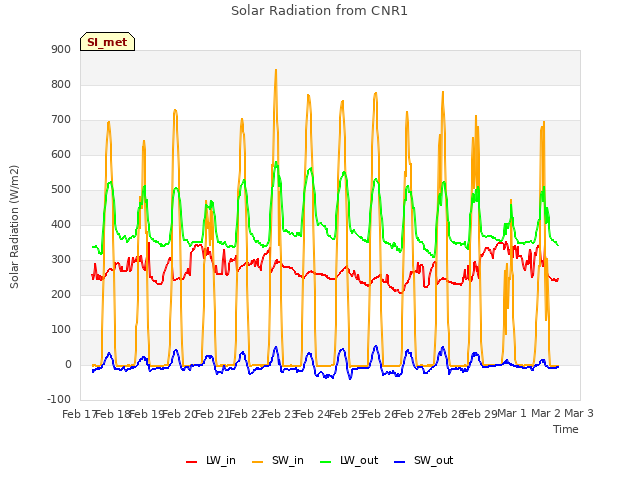
Task: Click the 700 y-axis tick label
Action: click(61, 120)
